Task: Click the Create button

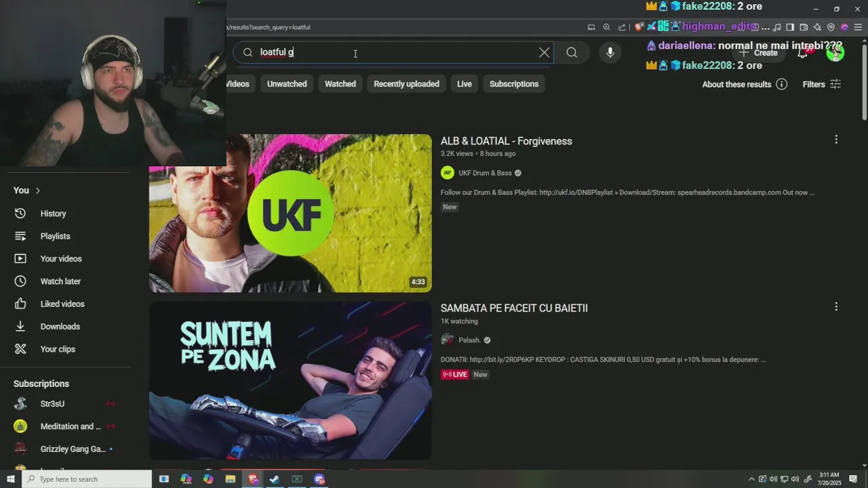Action: coord(759,53)
